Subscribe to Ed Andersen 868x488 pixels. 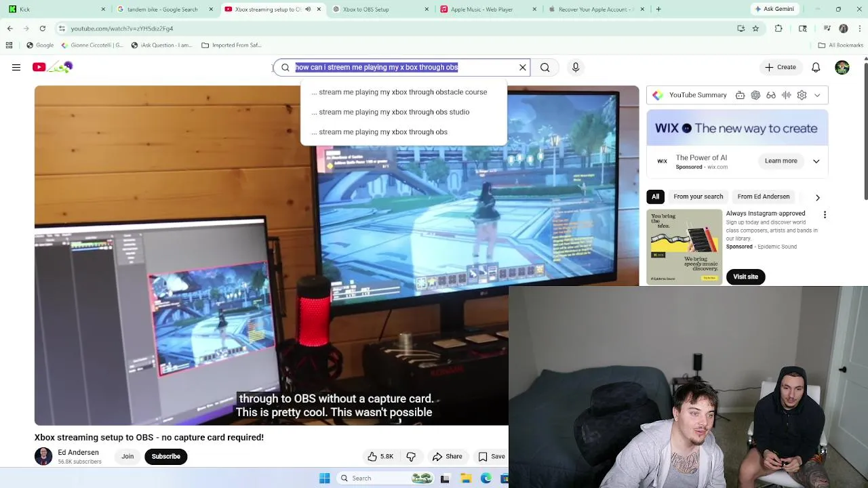click(166, 457)
